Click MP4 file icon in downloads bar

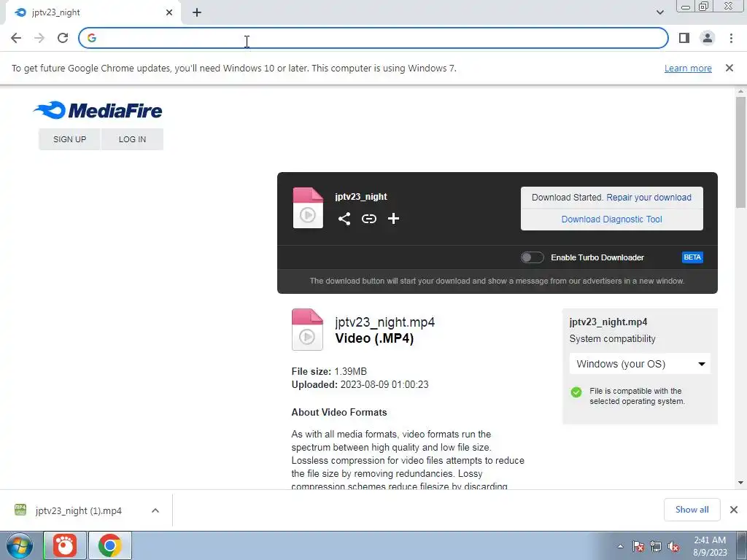pyautogui.click(x=20, y=510)
